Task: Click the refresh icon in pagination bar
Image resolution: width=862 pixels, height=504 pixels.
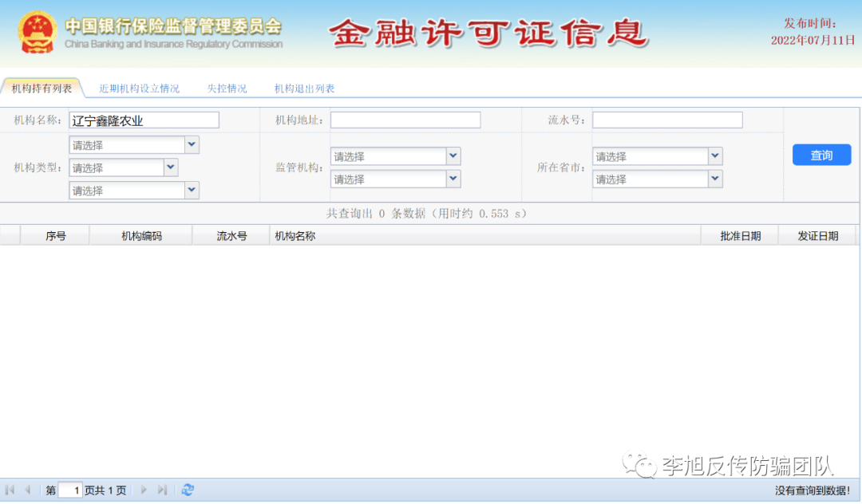Action: pos(188,490)
